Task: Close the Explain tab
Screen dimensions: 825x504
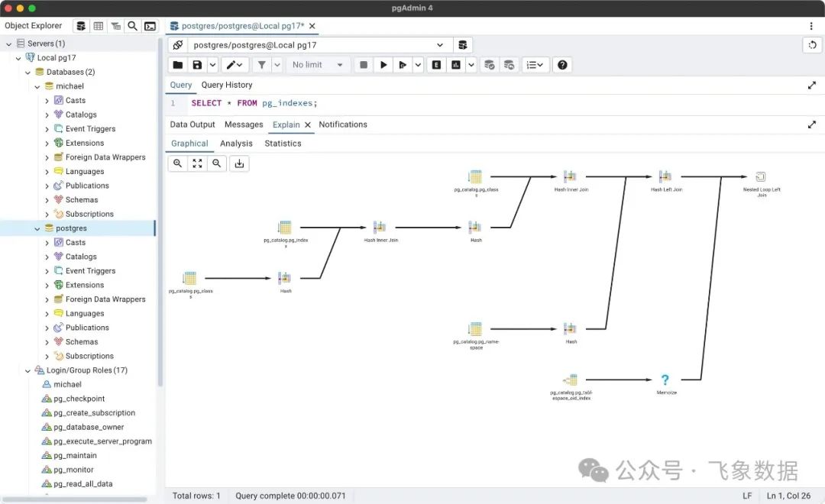Action: tap(308, 124)
